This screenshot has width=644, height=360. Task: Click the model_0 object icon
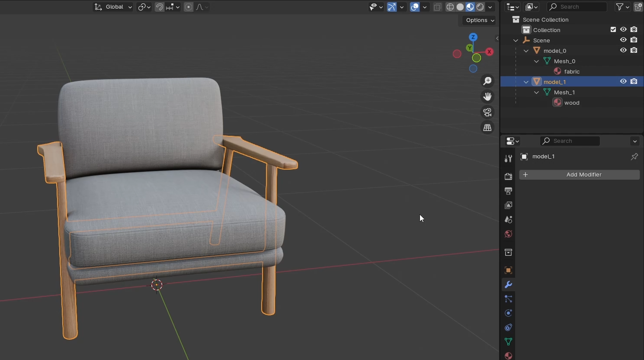pyautogui.click(x=537, y=51)
